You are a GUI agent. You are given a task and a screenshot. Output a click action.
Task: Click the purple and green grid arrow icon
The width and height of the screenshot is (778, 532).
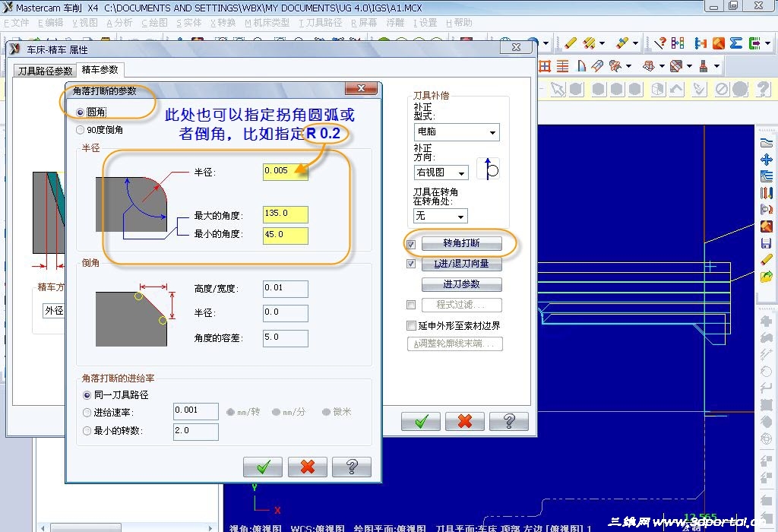pyautogui.click(x=677, y=43)
